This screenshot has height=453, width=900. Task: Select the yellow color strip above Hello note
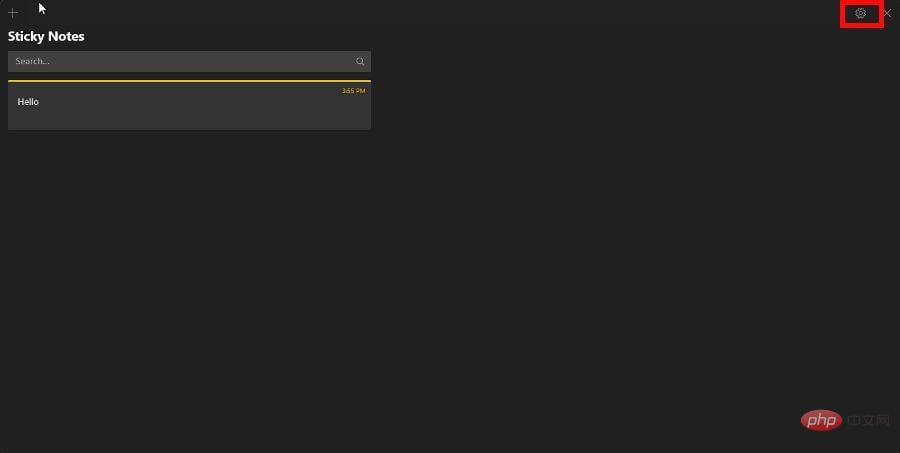point(189,81)
